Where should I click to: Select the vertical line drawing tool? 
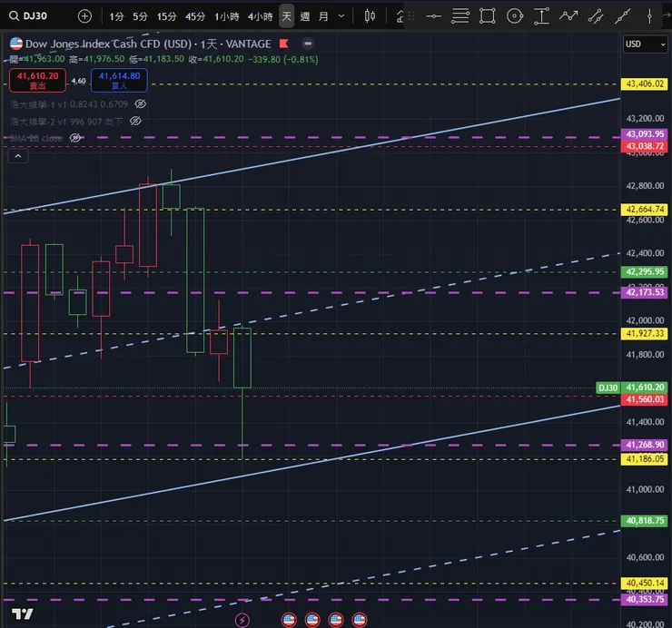click(649, 16)
